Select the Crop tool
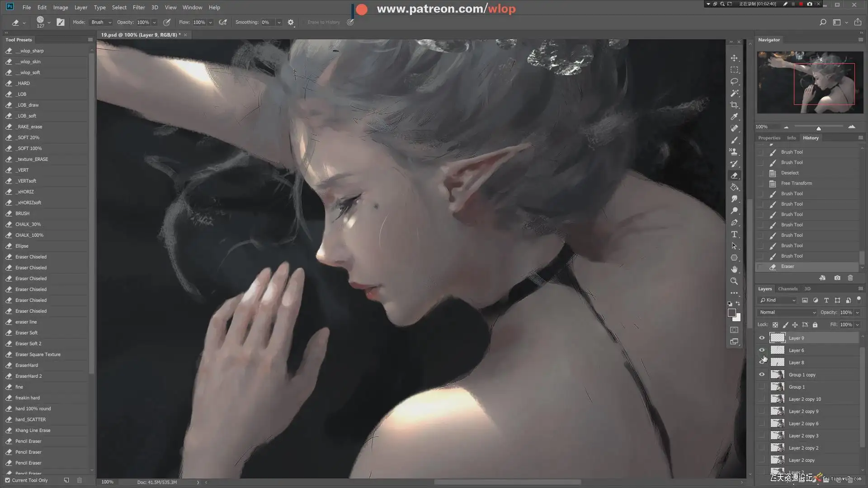The height and width of the screenshot is (488, 868). pos(734,105)
